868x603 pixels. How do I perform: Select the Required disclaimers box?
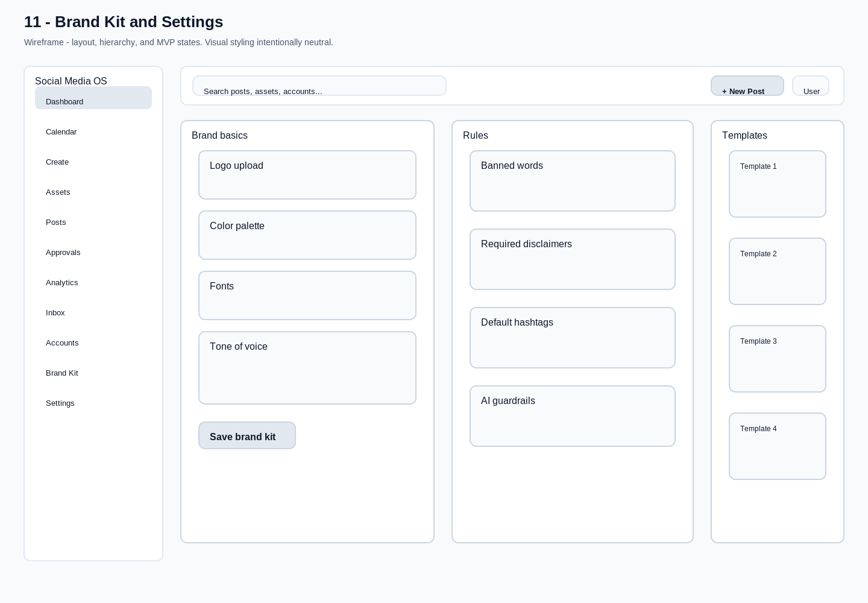click(x=573, y=259)
